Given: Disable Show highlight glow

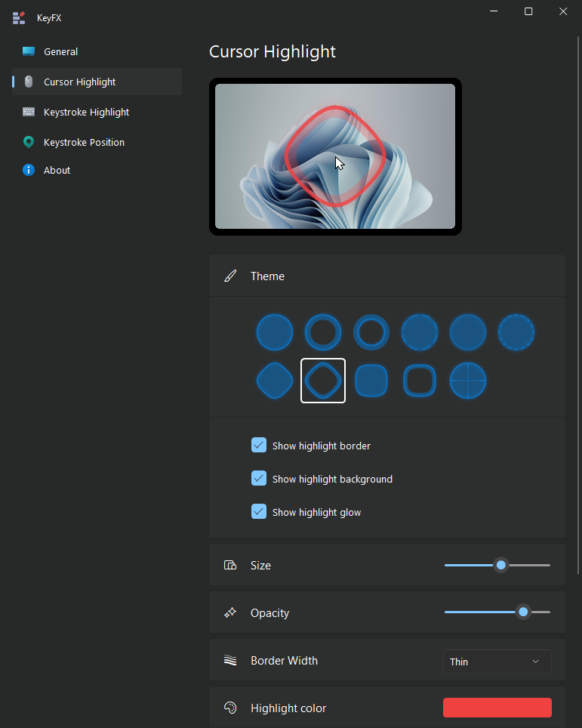Looking at the screenshot, I should pyautogui.click(x=259, y=511).
